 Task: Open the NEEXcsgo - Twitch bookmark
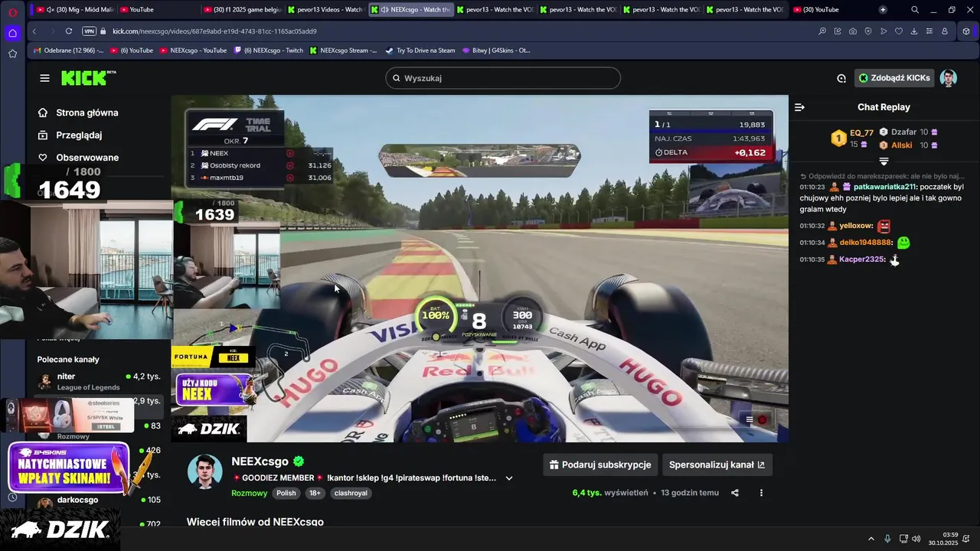click(269, 51)
